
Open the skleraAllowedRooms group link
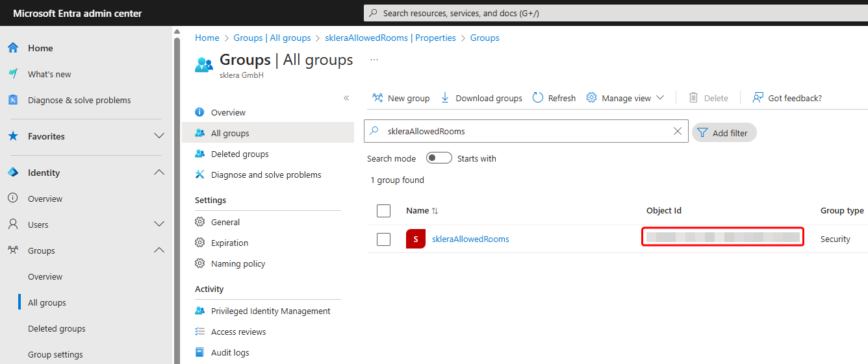[x=470, y=239]
